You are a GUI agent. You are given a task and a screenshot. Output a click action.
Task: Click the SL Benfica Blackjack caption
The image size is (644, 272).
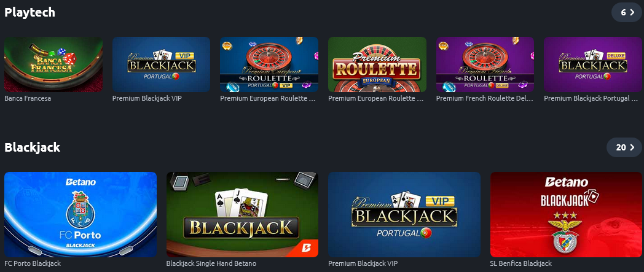coord(520,263)
